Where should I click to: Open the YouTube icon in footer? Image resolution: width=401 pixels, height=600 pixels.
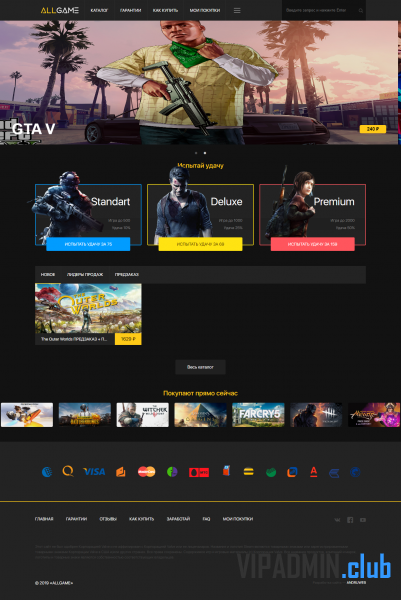click(x=363, y=520)
